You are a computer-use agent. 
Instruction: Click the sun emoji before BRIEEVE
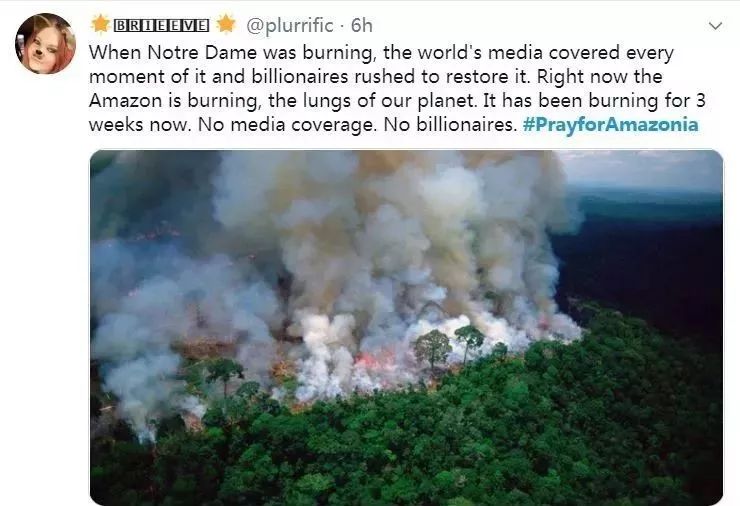100,25
